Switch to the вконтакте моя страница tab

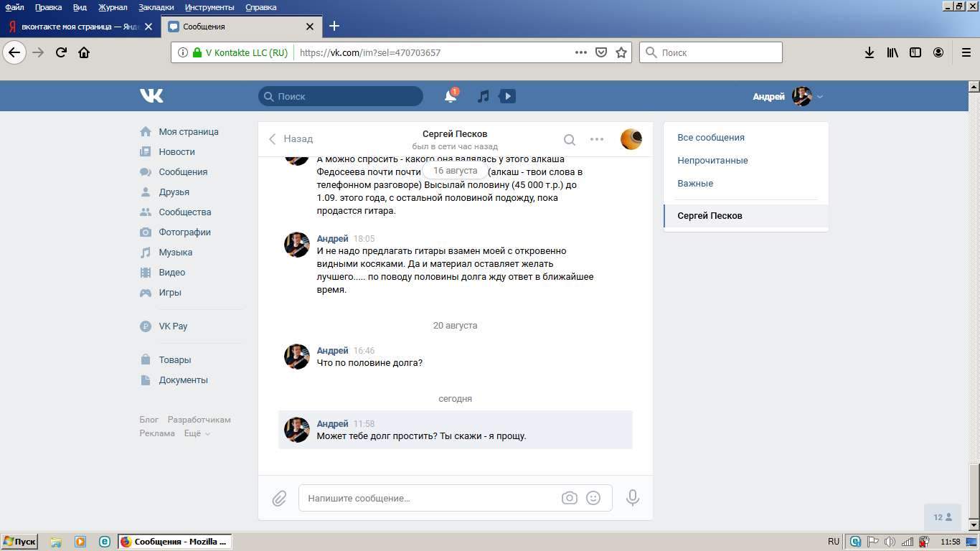[80, 27]
